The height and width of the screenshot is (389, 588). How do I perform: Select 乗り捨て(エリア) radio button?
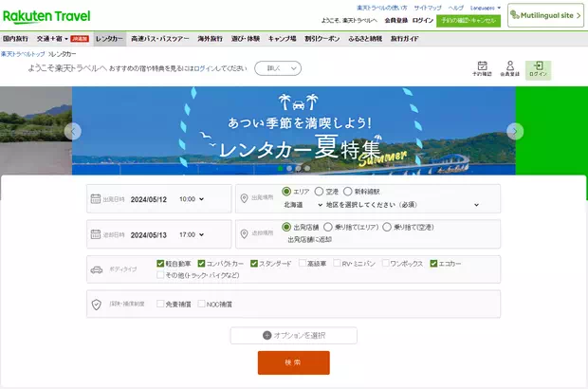[x=328, y=227]
